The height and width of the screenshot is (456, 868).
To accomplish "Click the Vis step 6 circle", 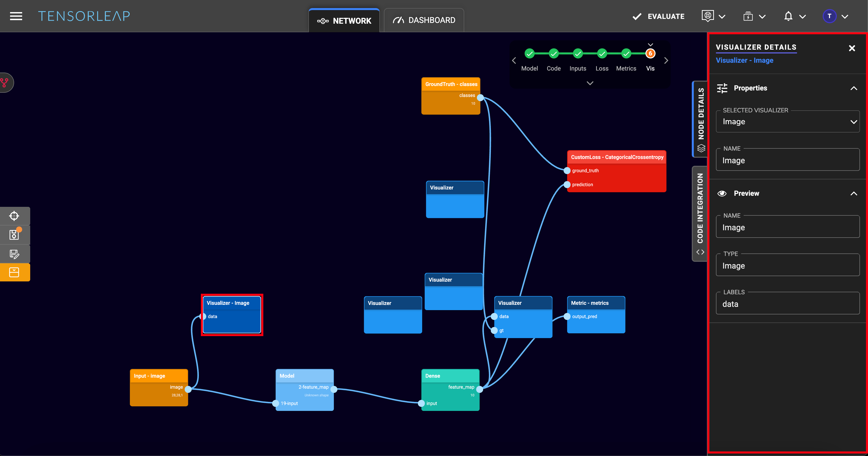I will click(650, 53).
